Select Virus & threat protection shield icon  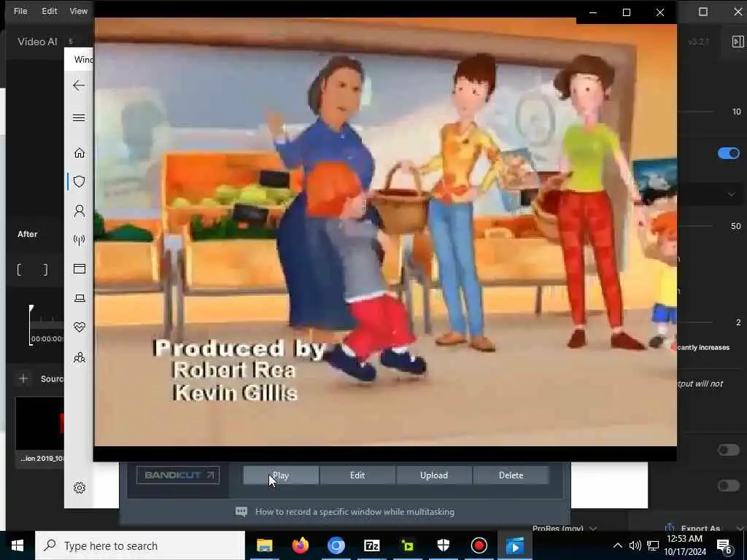click(x=79, y=182)
